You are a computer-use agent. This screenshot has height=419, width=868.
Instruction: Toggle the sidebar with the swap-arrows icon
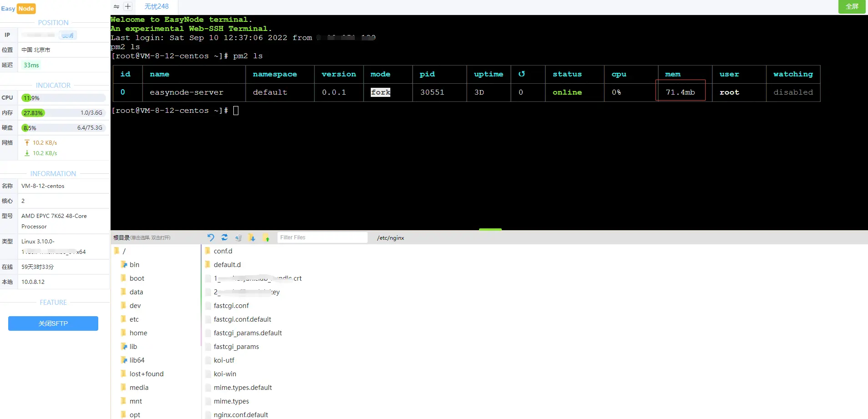point(116,6)
